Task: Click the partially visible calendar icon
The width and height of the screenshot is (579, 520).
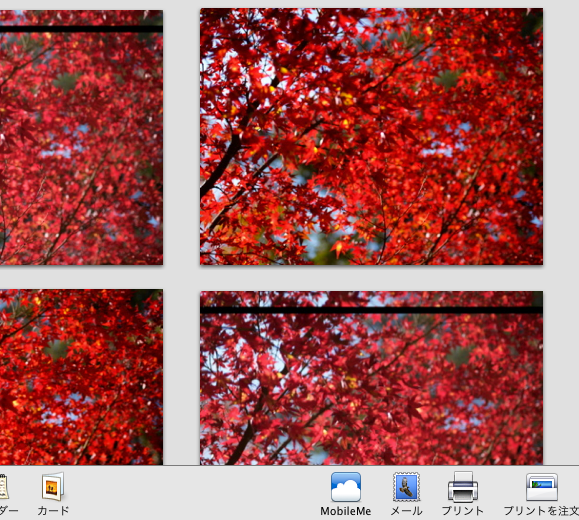Action: (4, 487)
